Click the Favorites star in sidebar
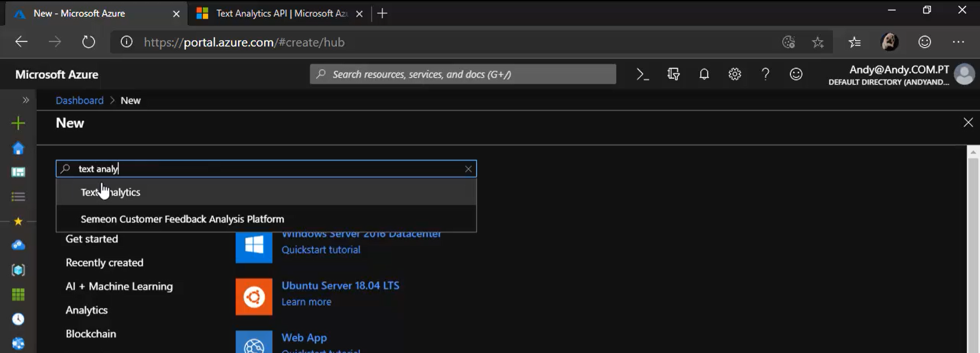 pos(18,221)
